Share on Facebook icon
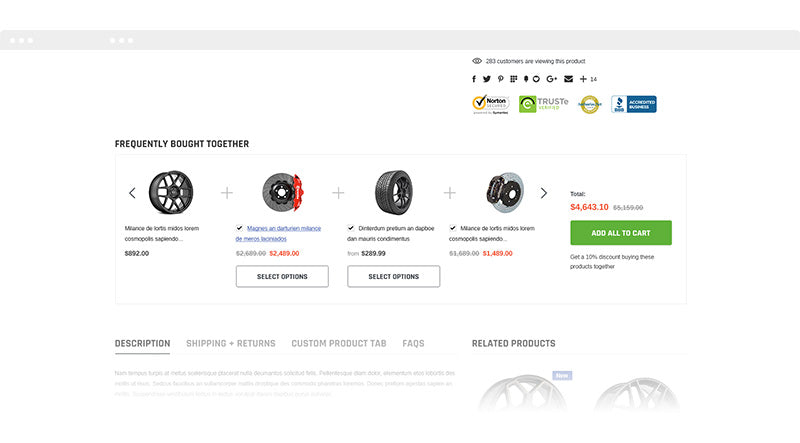The image size is (800, 443). click(476, 79)
